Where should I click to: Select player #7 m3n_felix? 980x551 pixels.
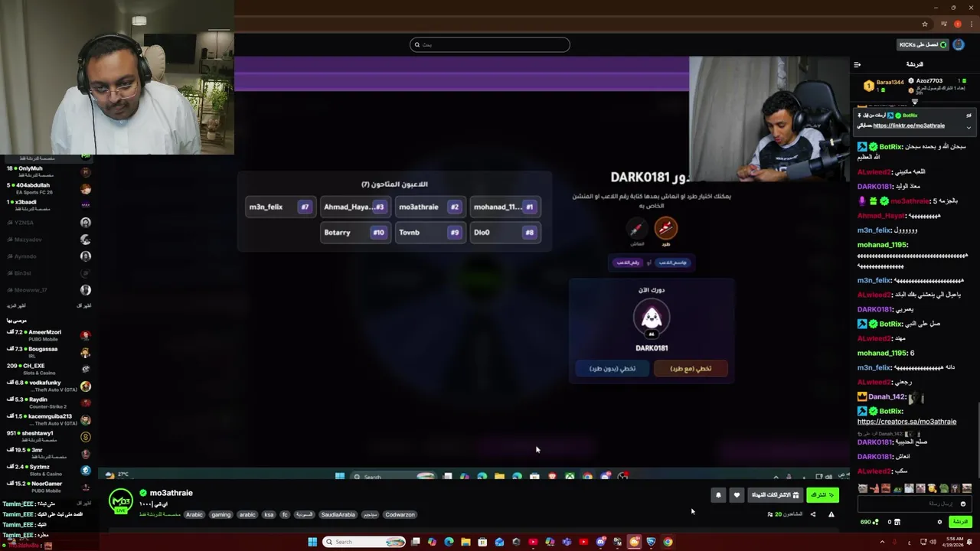[x=279, y=207]
